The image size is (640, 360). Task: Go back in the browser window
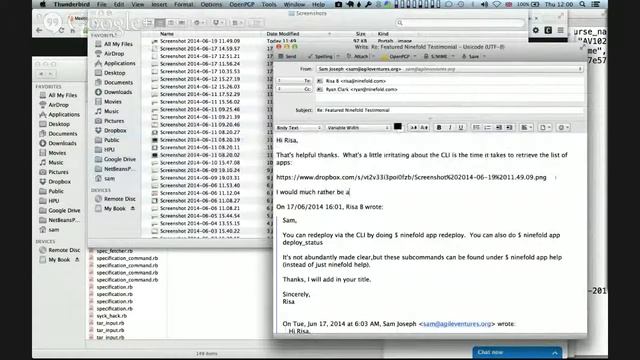tap(39, 30)
